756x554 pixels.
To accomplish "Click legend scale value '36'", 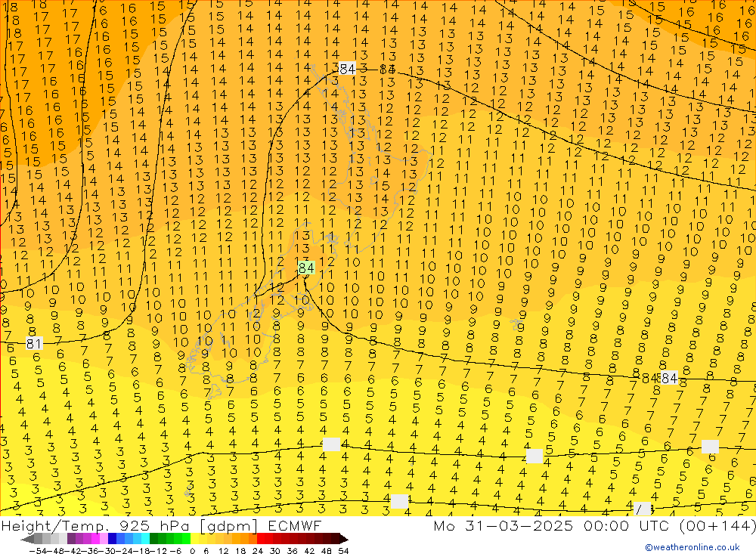I will click(292, 551).
